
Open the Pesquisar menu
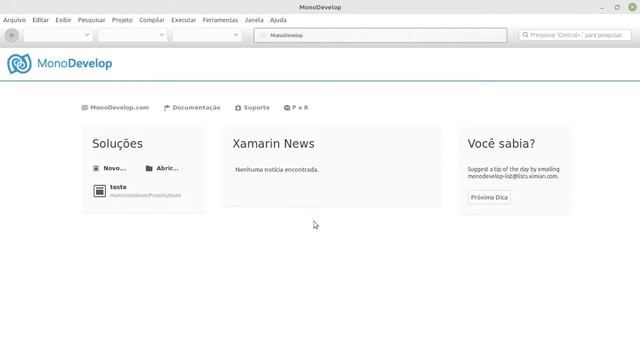[x=91, y=20]
